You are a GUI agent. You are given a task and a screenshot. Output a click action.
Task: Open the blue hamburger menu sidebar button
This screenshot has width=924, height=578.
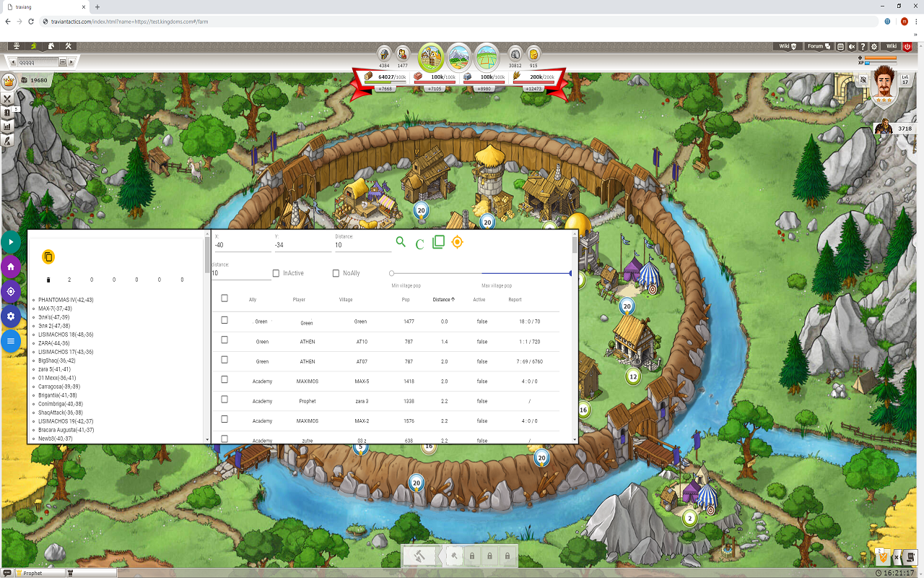[x=11, y=340]
